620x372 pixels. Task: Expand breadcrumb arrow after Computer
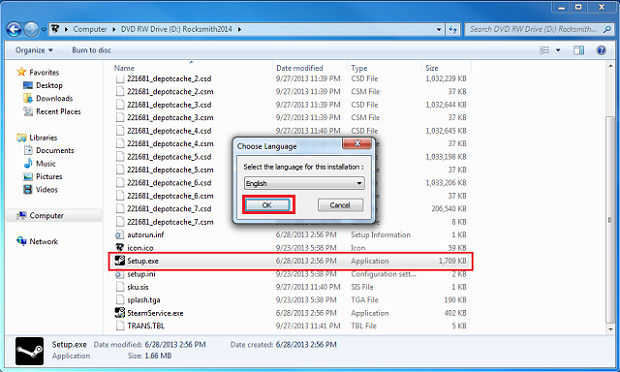tap(114, 29)
